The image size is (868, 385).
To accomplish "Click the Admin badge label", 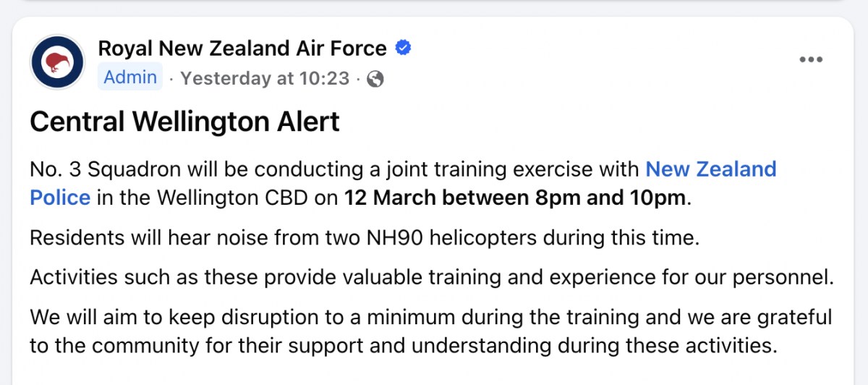I will pyautogui.click(x=130, y=77).
